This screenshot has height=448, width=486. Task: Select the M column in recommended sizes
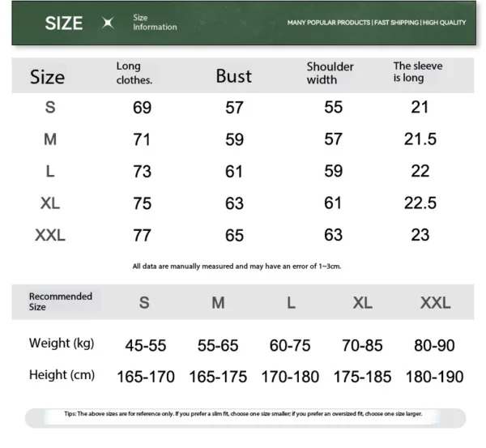coord(218,303)
